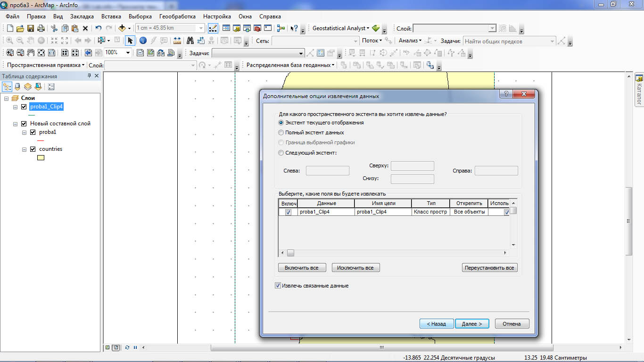Expand Пространственная привязка dropdown
The image size is (644, 362).
pos(46,65)
